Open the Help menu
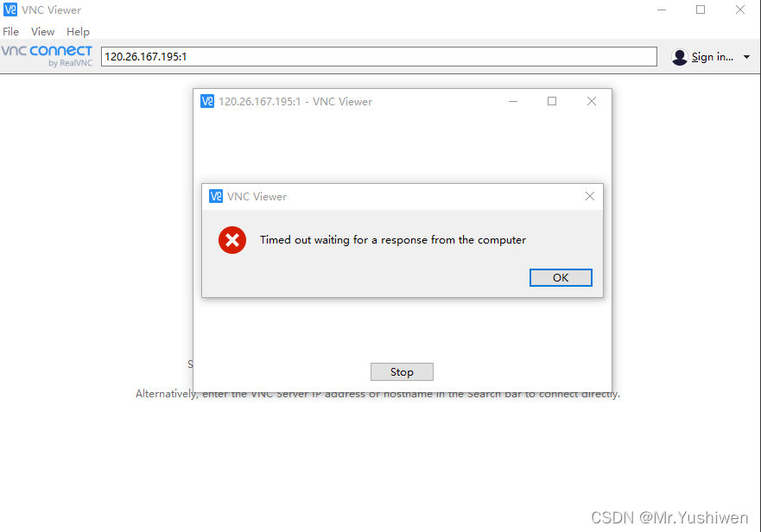The height and width of the screenshot is (532, 761). 78,32
